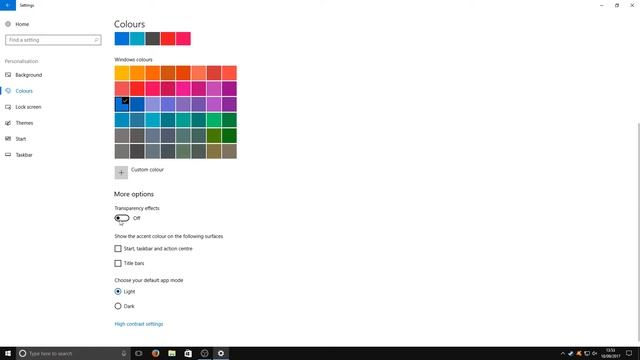Choose the deep purple swatch ending the blue row
The height and width of the screenshot is (360, 640).
[x=229, y=104]
